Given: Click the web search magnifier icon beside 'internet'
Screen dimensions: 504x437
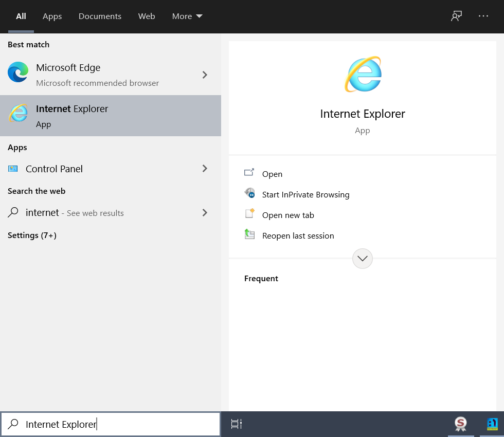Looking at the screenshot, I should point(13,212).
